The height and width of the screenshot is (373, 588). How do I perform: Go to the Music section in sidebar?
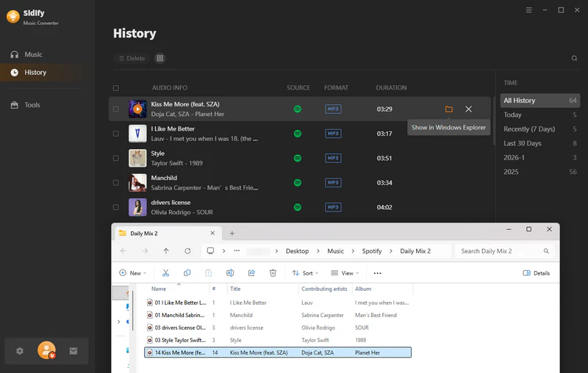click(33, 54)
